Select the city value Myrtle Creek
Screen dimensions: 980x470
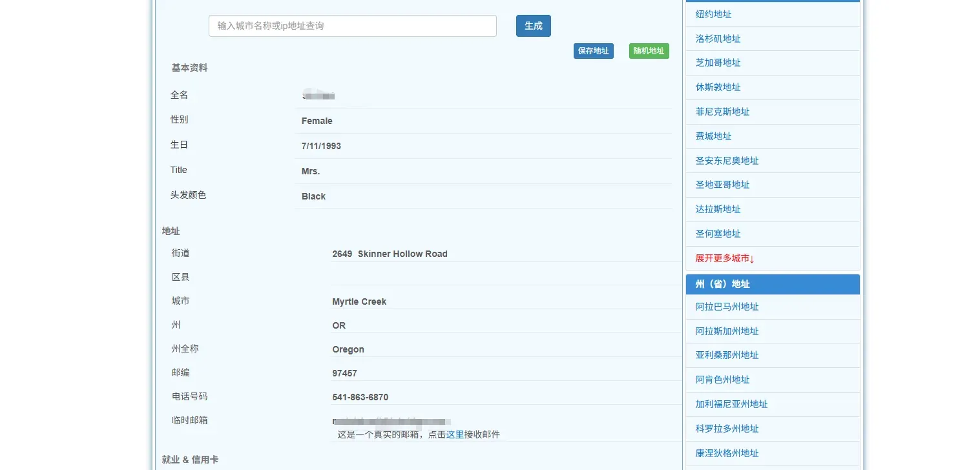(359, 301)
